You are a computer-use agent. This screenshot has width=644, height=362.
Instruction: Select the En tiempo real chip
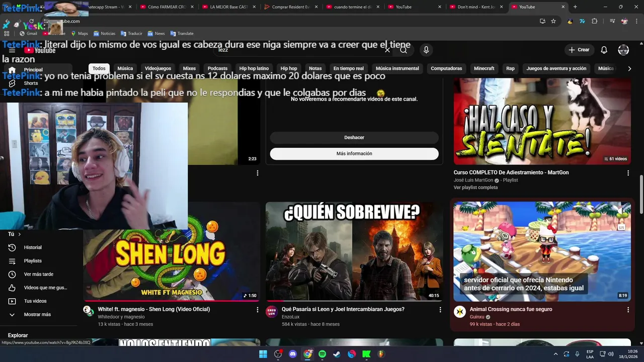point(348,68)
